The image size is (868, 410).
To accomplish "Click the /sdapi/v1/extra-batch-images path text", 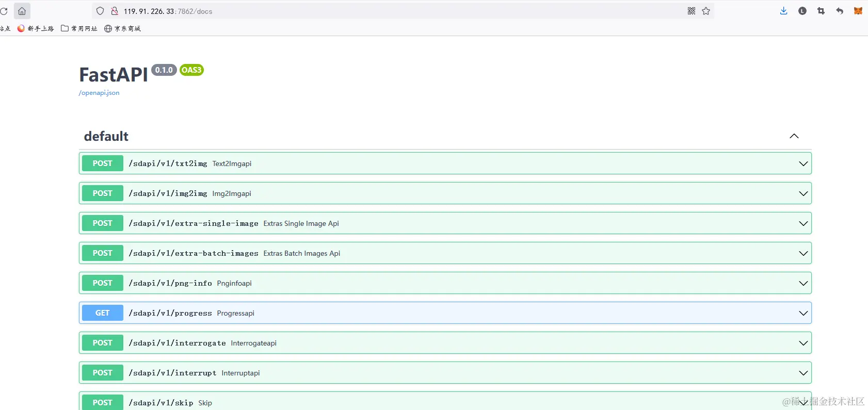I will coord(194,253).
